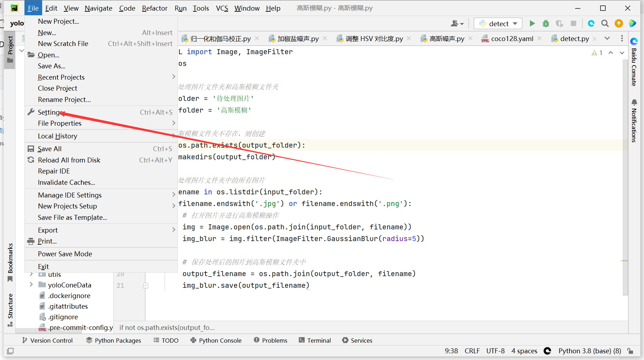Change Python 3.8 (base) interpreter
The image size is (644, 360).
click(589, 351)
